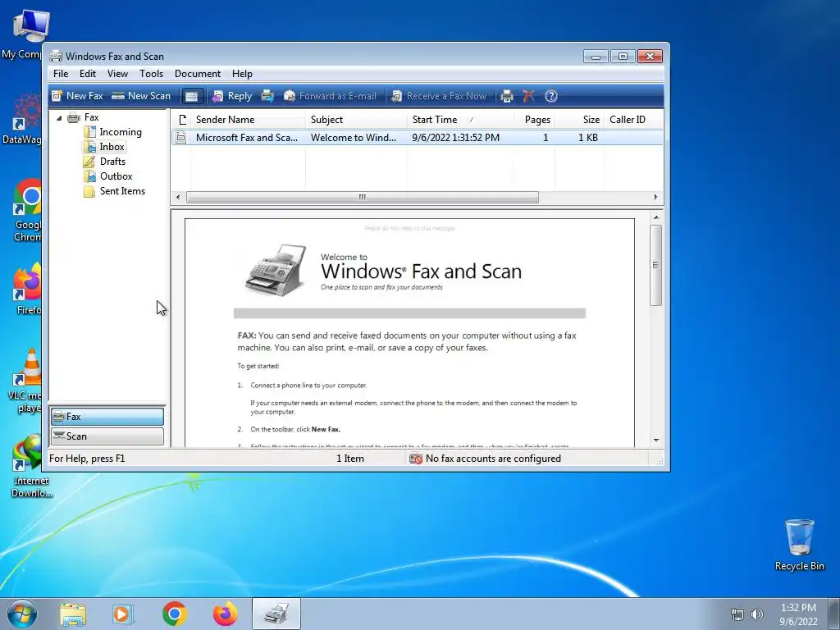Switch to the Scan view button
The height and width of the screenshot is (630, 840).
tap(107, 436)
